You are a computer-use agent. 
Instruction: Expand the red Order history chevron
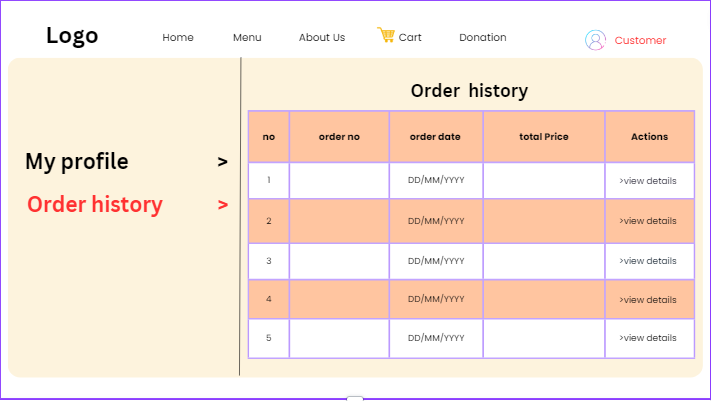point(222,205)
